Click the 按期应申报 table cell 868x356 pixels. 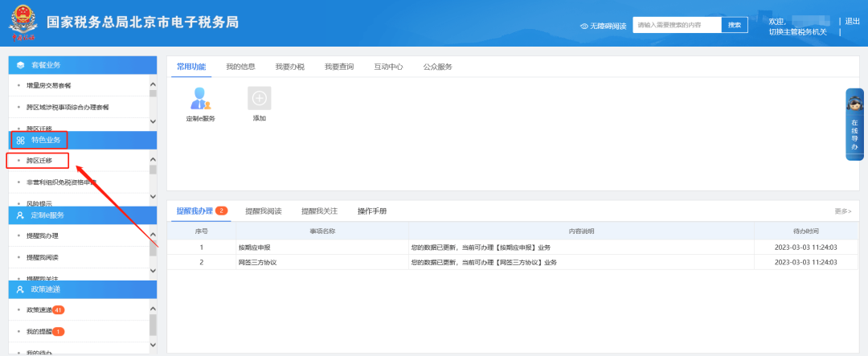tap(322, 248)
